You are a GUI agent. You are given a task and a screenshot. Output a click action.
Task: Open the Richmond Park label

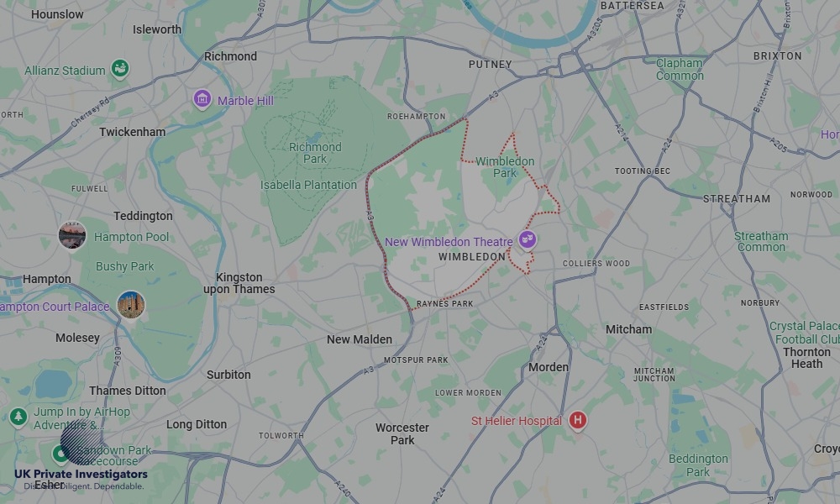tap(315, 153)
